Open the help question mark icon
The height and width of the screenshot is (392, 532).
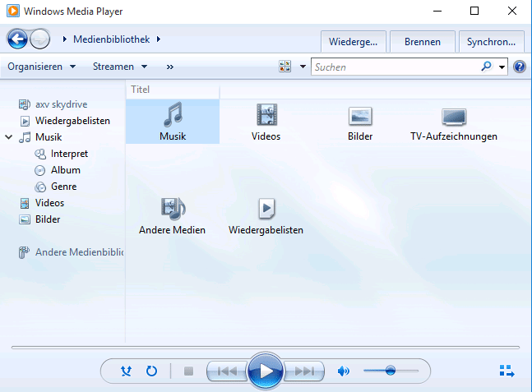[520, 67]
